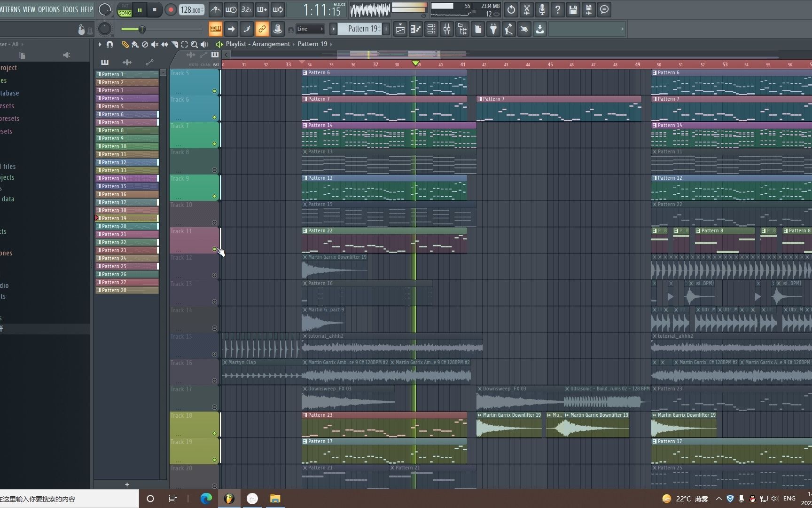Image resolution: width=812 pixels, height=508 pixels.
Task: Click the main volume slider
Action: click(x=162, y=29)
